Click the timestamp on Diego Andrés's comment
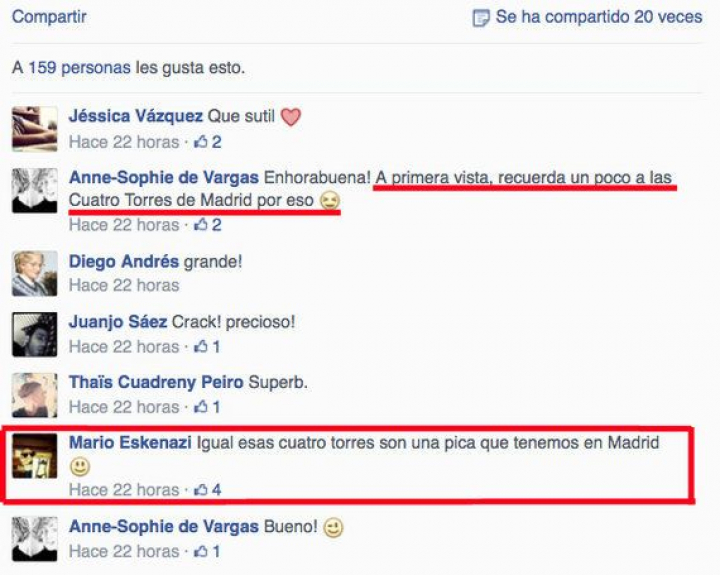The width and height of the screenshot is (720, 575). 124,286
